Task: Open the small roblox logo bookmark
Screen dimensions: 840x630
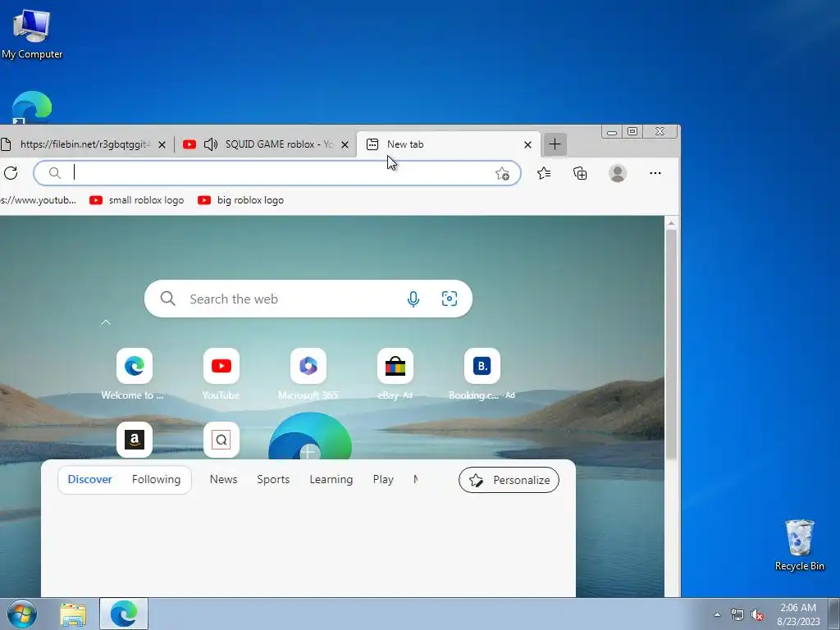Action: coord(137,200)
